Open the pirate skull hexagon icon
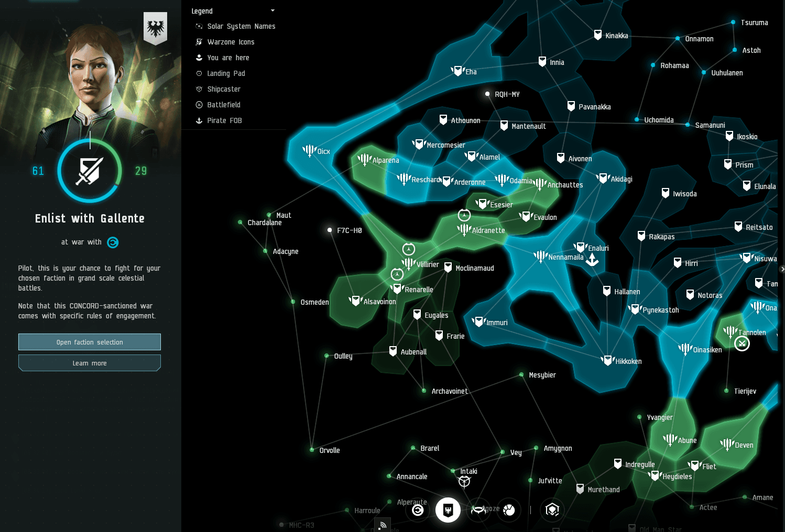 (552, 509)
